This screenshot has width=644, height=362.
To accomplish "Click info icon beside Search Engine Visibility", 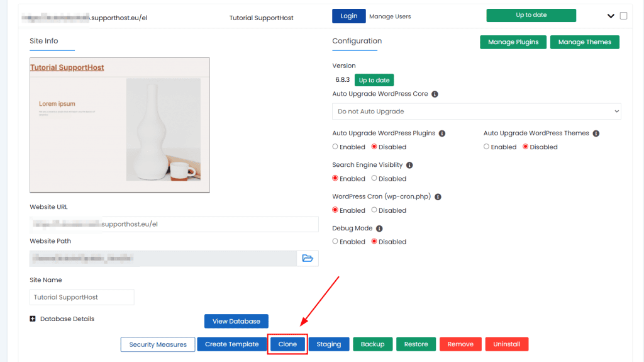I will pyautogui.click(x=409, y=165).
